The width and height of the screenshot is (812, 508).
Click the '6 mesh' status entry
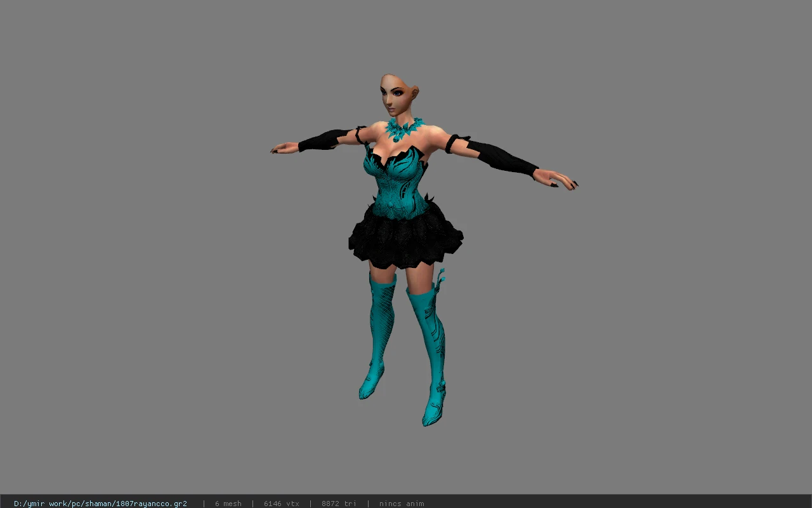click(x=228, y=504)
